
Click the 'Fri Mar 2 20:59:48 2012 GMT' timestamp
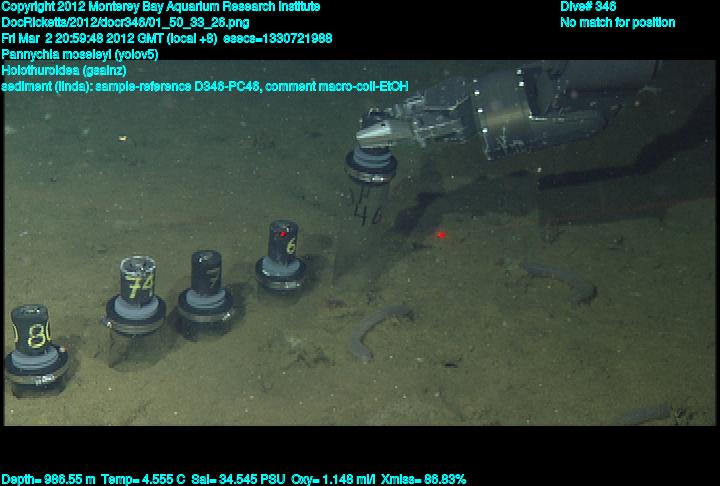(82, 38)
